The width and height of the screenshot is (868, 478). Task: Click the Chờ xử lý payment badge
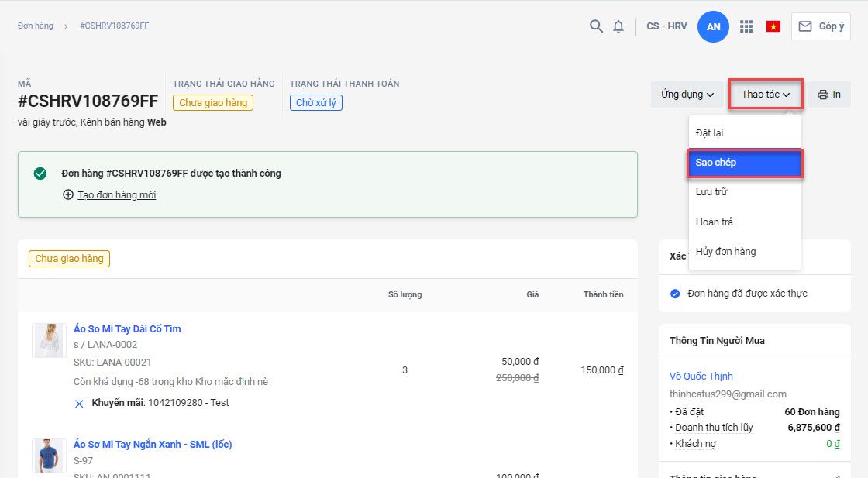point(316,103)
